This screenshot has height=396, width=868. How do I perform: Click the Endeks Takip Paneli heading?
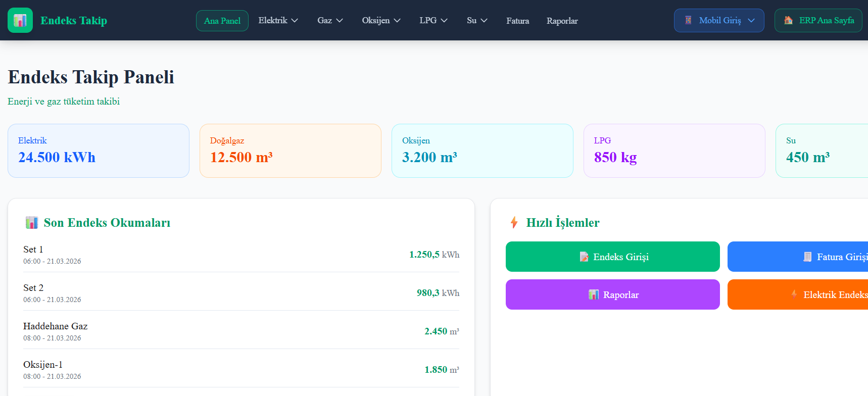91,77
